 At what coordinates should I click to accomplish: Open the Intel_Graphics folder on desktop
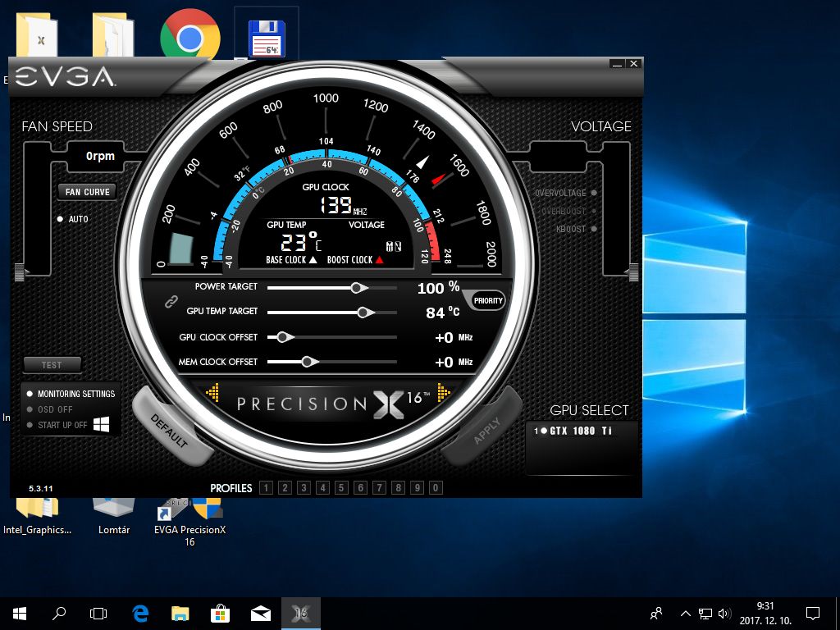click(37, 518)
